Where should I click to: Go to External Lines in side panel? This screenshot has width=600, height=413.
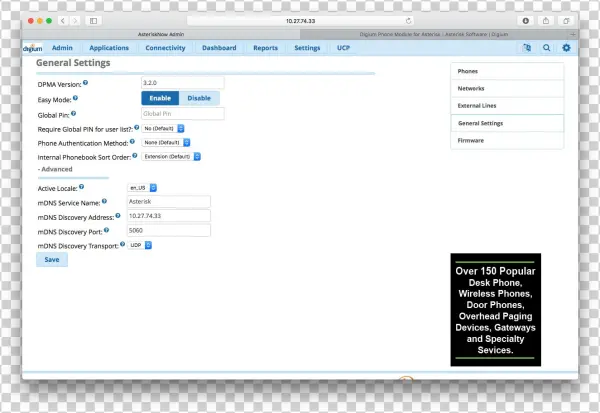click(507, 106)
